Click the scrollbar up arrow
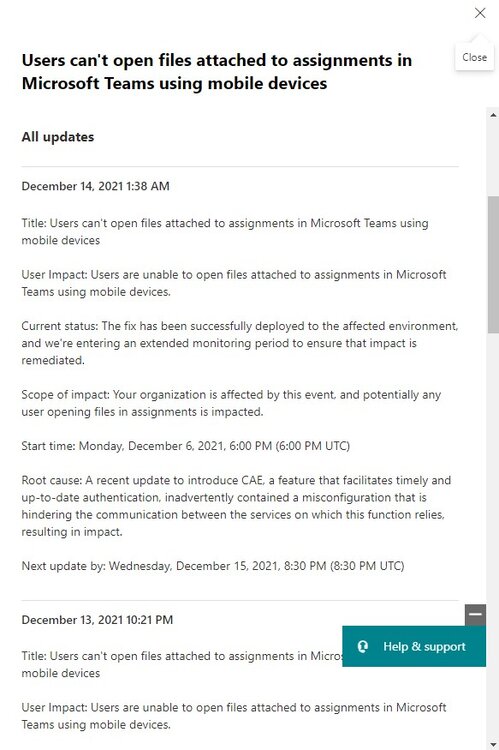The image size is (499, 750). [x=493, y=115]
